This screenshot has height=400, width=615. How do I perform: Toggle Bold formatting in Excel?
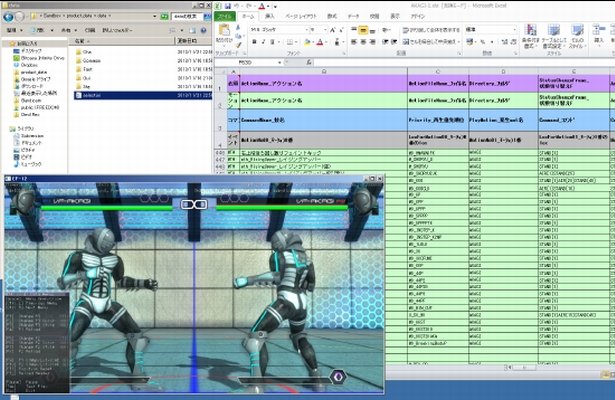(252, 43)
